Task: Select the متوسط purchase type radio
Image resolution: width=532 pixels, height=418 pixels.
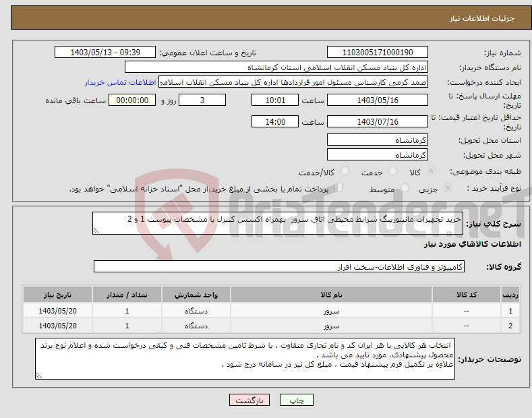Action: click(x=405, y=188)
